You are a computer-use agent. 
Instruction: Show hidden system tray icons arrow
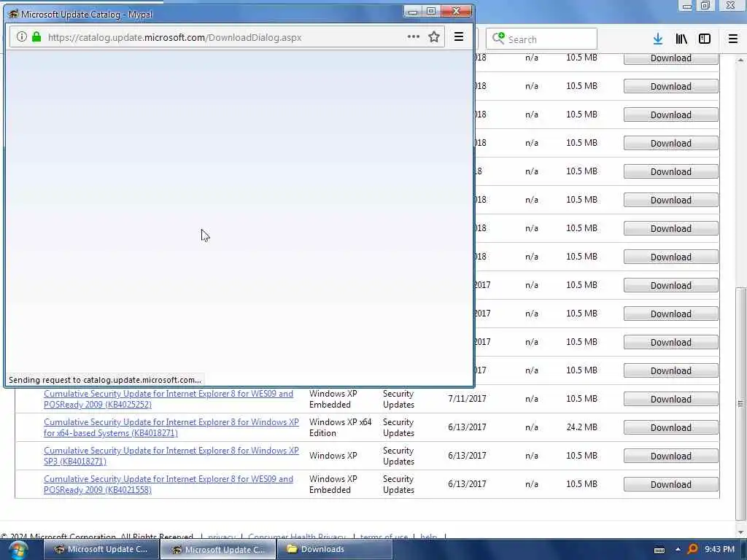coord(678,550)
